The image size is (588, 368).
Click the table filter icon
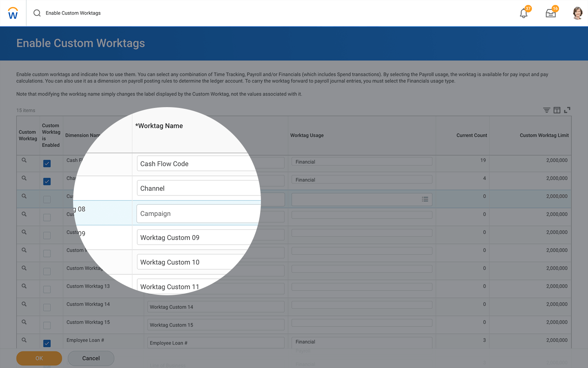pyautogui.click(x=546, y=110)
